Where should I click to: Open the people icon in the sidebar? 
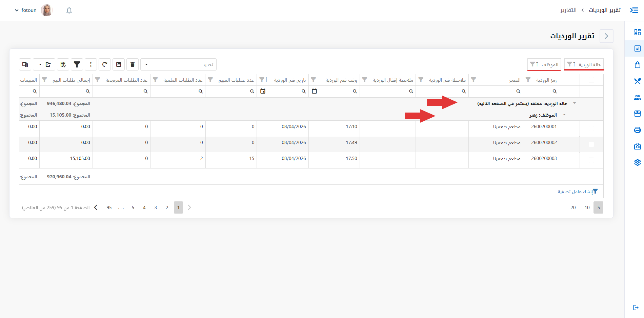point(637,97)
